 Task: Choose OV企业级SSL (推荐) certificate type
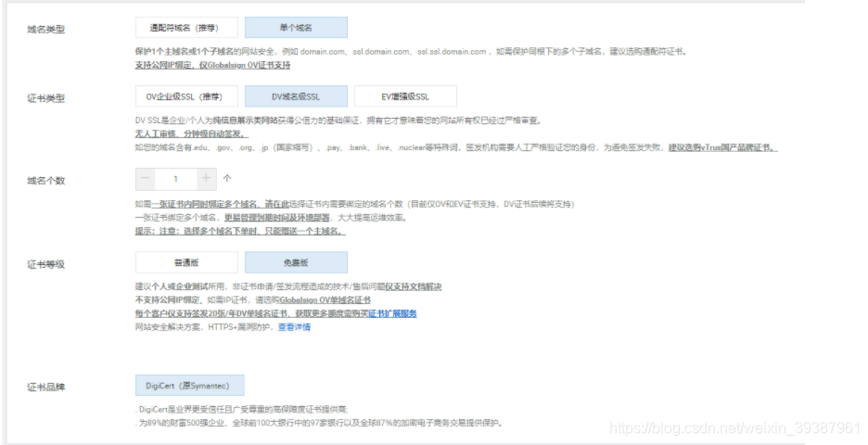[x=186, y=96]
